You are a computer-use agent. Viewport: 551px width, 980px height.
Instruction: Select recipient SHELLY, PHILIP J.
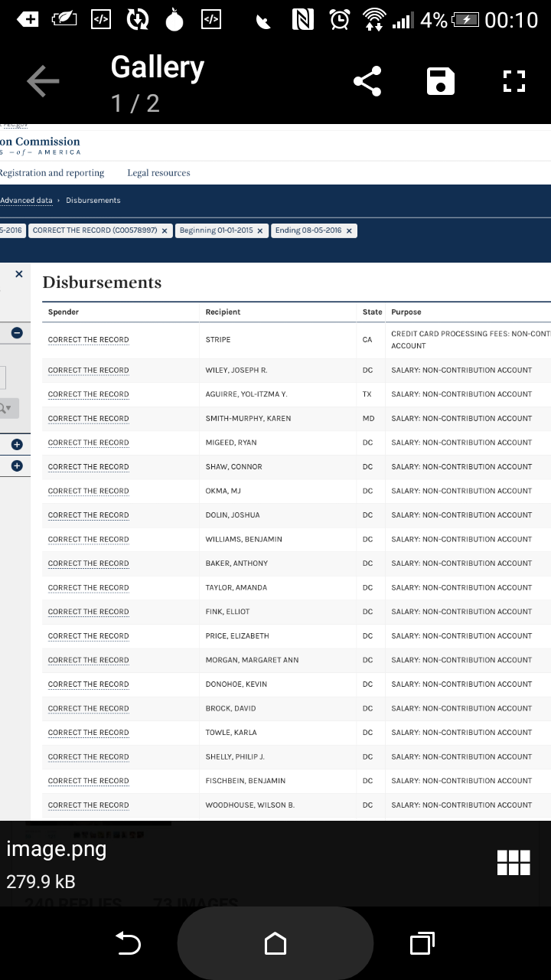235,756
